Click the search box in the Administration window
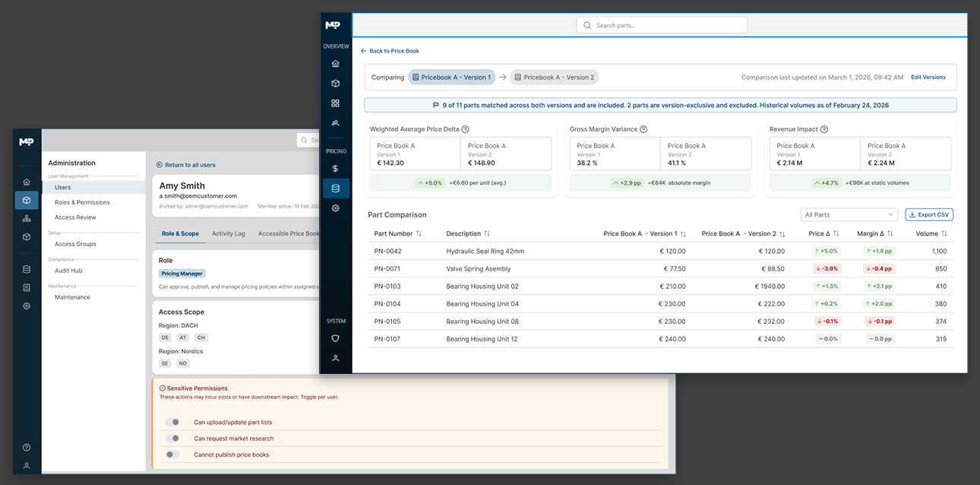The height and width of the screenshot is (485, 980). [308, 140]
